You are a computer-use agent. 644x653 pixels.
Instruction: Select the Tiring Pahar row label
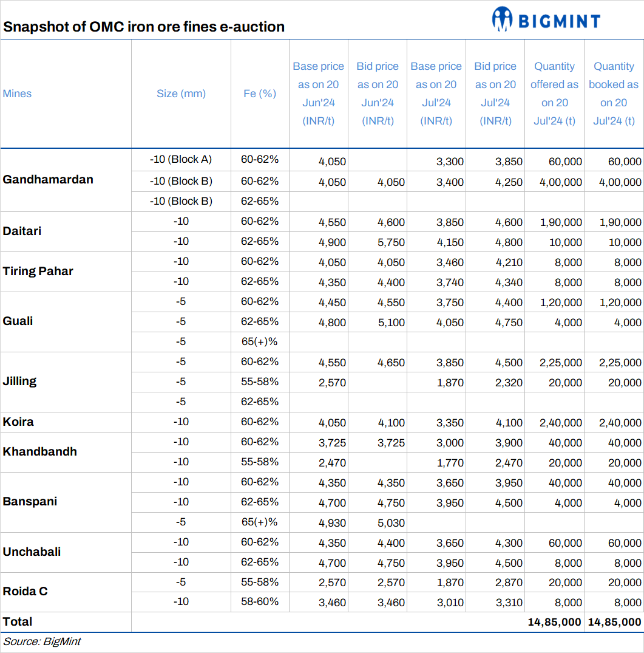pyautogui.click(x=38, y=271)
